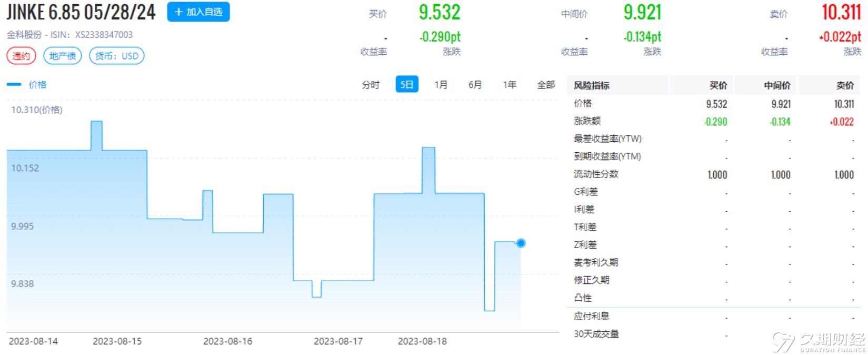Click the ISIN code XS2338347003

[x=104, y=35]
